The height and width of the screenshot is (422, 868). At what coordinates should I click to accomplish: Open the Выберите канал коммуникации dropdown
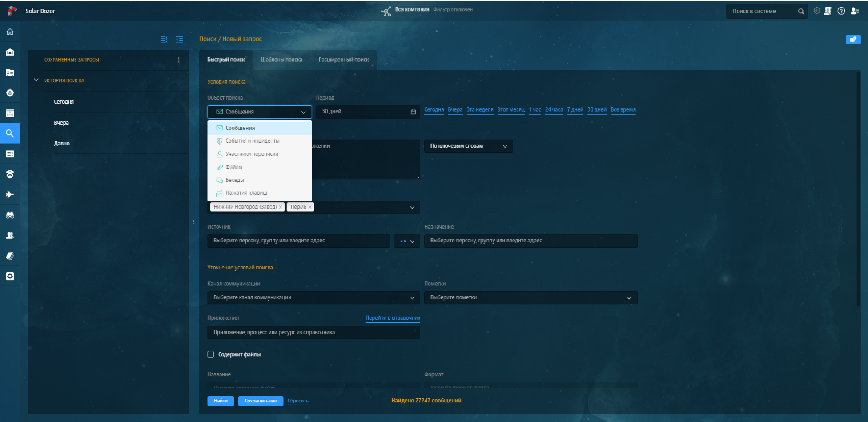[313, 297]
